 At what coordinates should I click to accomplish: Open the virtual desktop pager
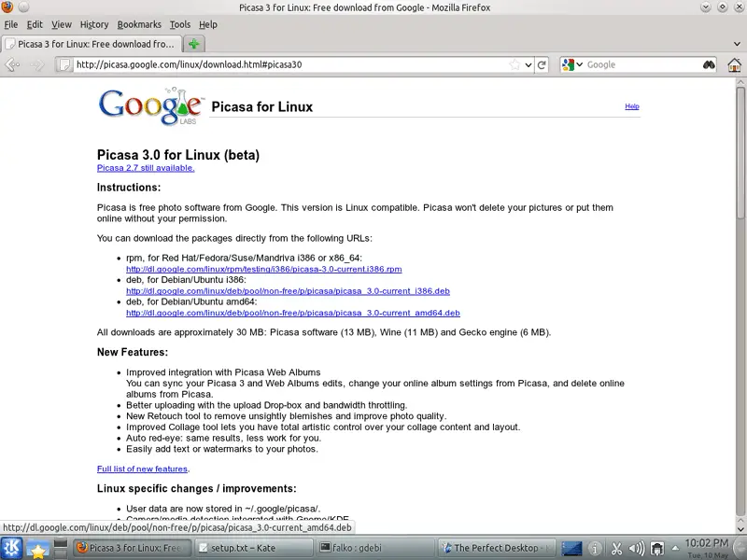tap(61, 549)
